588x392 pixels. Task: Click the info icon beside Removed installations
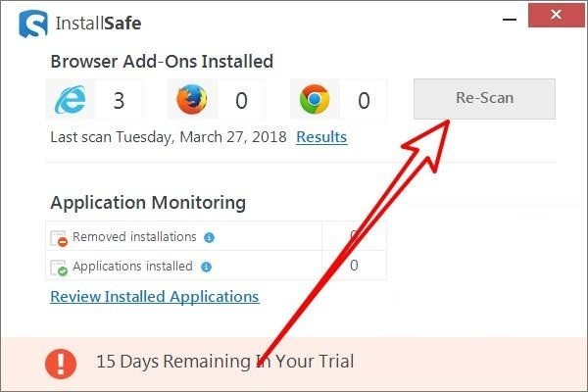[x=210, y=237]
